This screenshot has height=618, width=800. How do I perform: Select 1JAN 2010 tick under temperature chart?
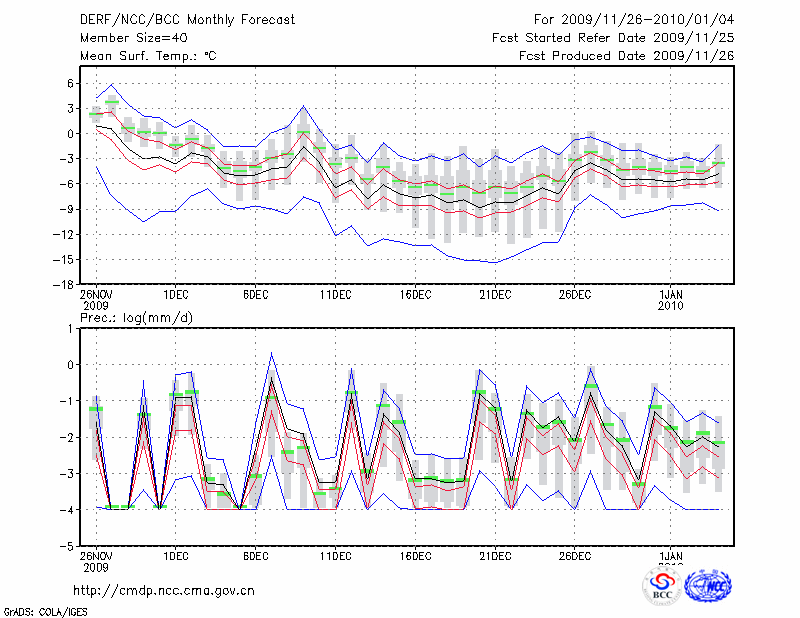(x=672, y=299)
